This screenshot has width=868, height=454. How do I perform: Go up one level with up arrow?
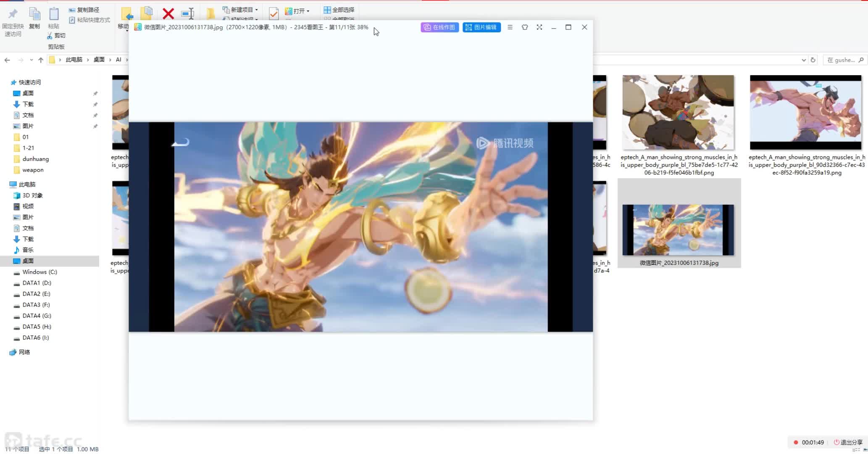(41, 60)
